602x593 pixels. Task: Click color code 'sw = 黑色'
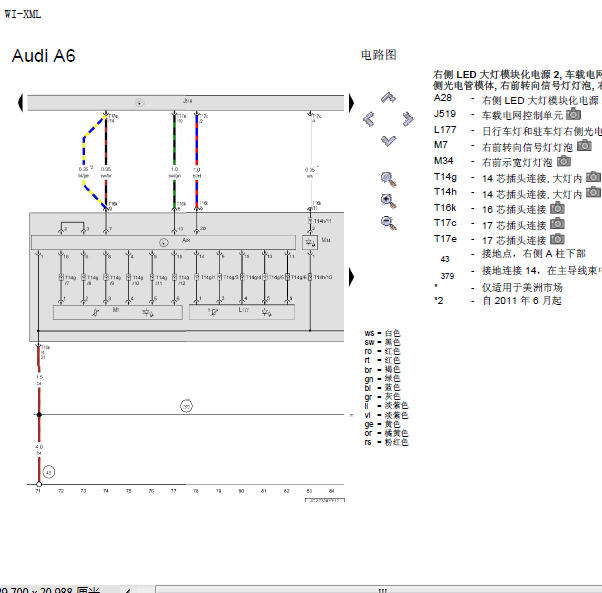pos(382,342)
